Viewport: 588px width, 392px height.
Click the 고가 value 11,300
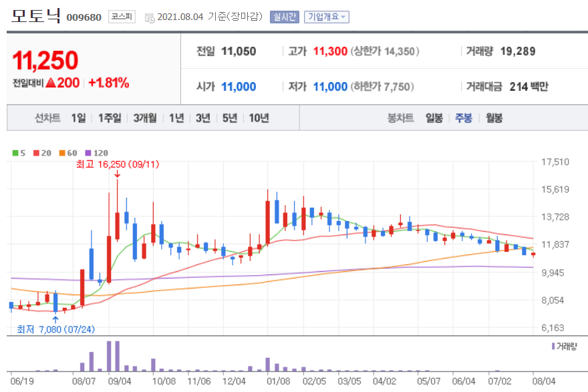330,51
